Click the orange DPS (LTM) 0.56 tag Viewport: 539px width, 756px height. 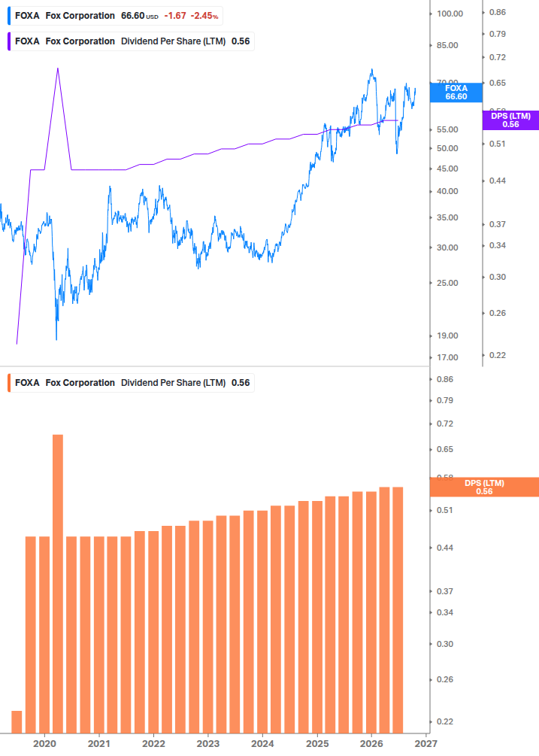(484, 487)
